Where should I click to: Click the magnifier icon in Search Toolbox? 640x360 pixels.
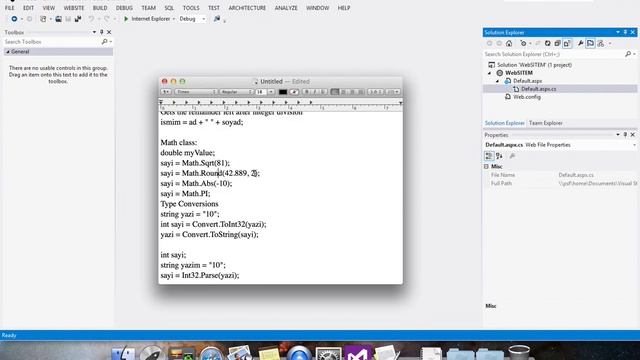coord(104,42)
